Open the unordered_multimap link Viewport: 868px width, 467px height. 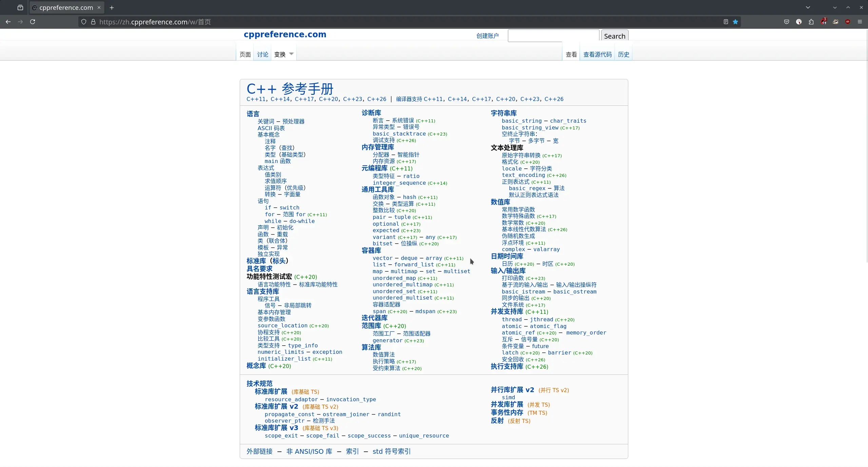[402, 285]
